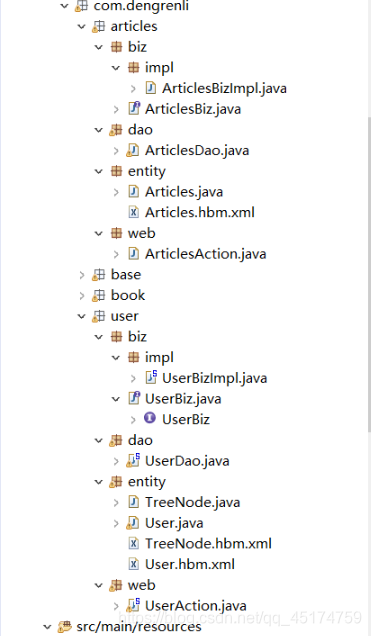
Task: Select User.java file name
Action: [x=174, y=523]
